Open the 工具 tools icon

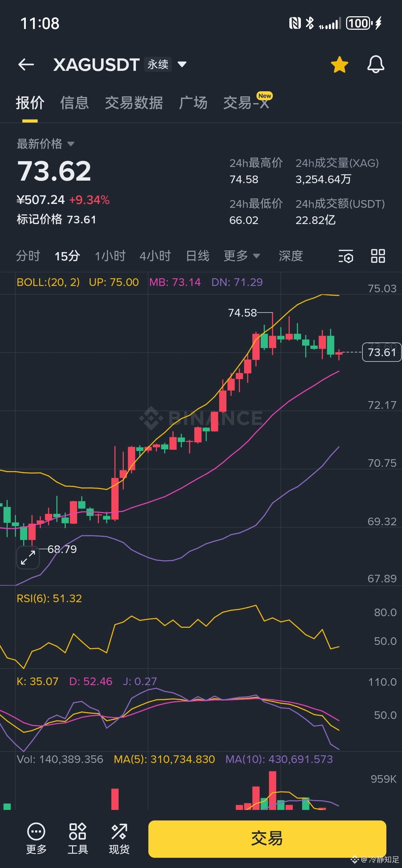coord(78,838)
